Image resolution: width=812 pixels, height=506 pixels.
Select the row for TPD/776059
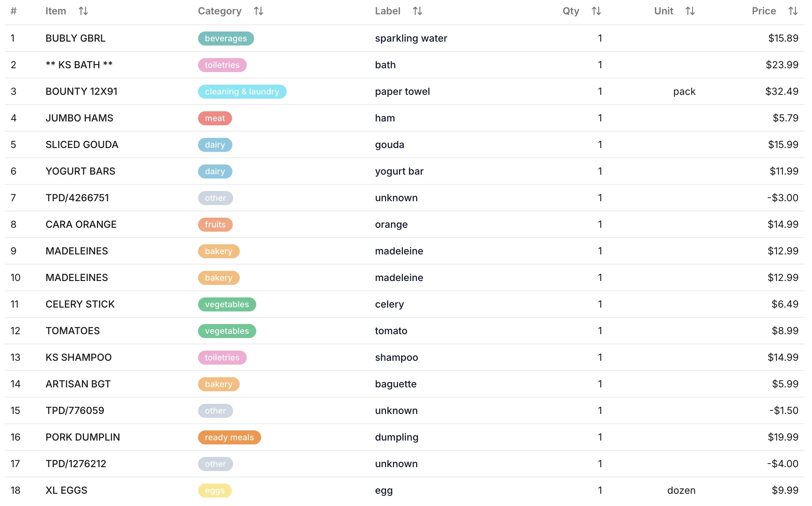[x=406, y=410]
